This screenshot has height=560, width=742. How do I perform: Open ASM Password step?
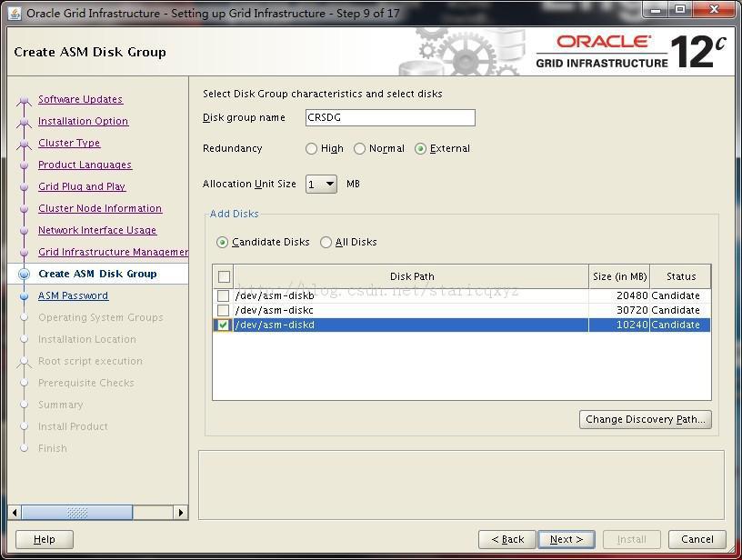[74, 295]
